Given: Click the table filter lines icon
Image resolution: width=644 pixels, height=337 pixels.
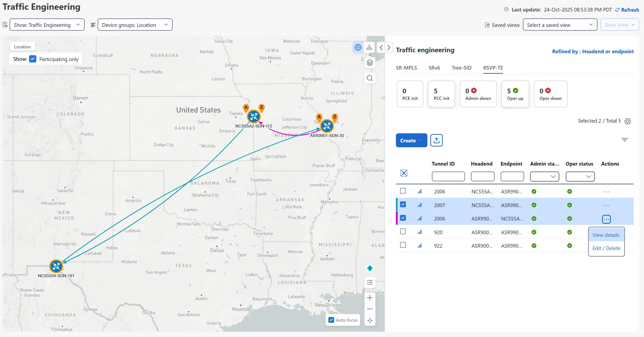Looking at the screenshot, I should point(624,140).
